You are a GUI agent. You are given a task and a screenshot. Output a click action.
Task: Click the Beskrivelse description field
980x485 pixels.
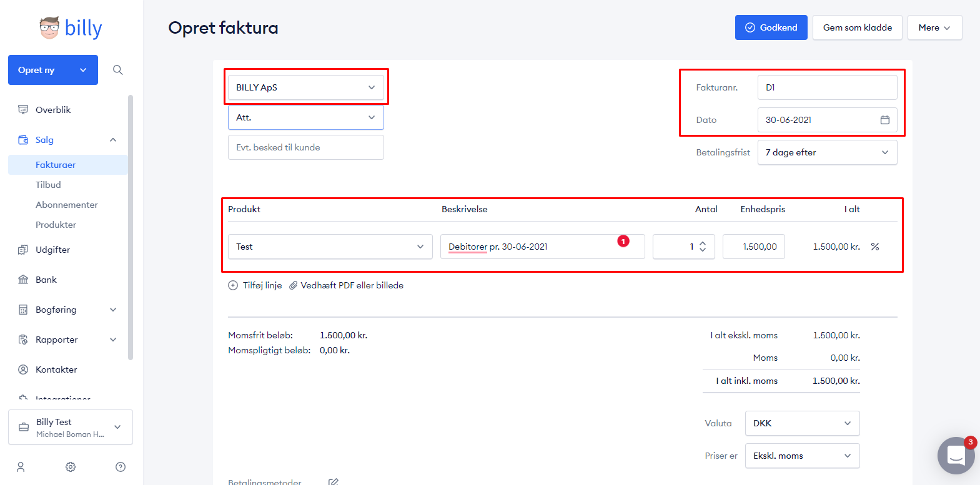point(543,247)
